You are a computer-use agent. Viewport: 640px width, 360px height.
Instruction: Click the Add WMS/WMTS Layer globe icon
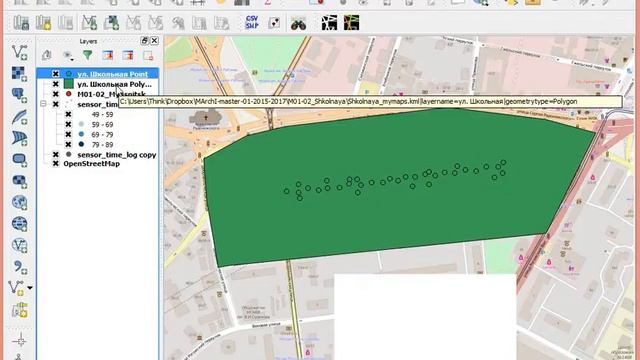[x=19, y=202]
